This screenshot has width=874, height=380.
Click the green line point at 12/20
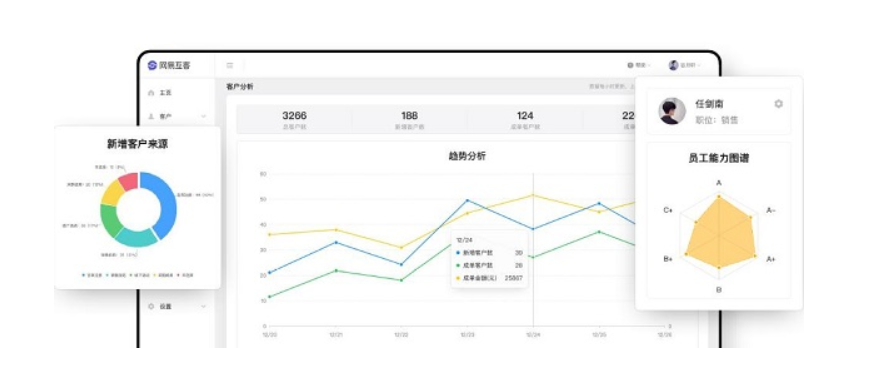(x=269, y=297)
